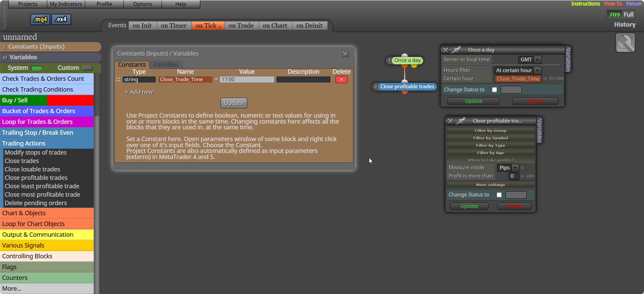Expand Filter by Age section
The width and height of the screenshot is (644, 294).
491,153
